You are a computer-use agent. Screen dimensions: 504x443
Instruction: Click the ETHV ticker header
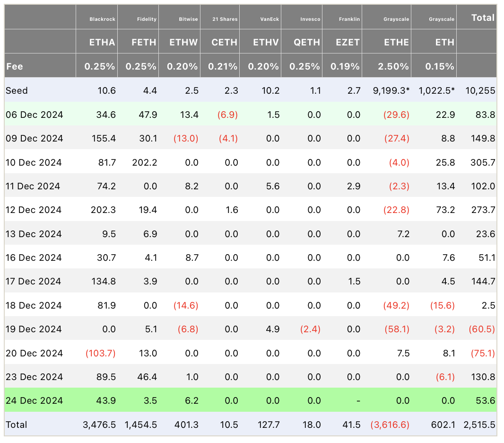click(x=266, y=43)
